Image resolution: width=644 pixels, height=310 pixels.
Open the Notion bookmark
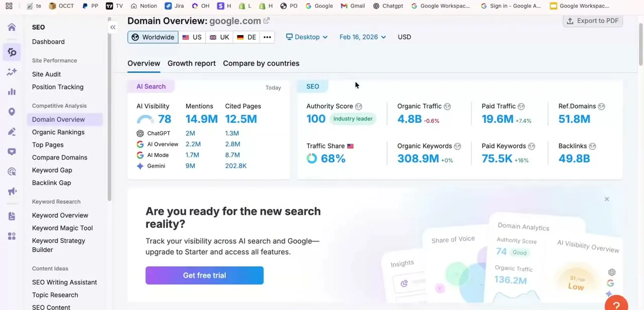(x=143, y=6)
